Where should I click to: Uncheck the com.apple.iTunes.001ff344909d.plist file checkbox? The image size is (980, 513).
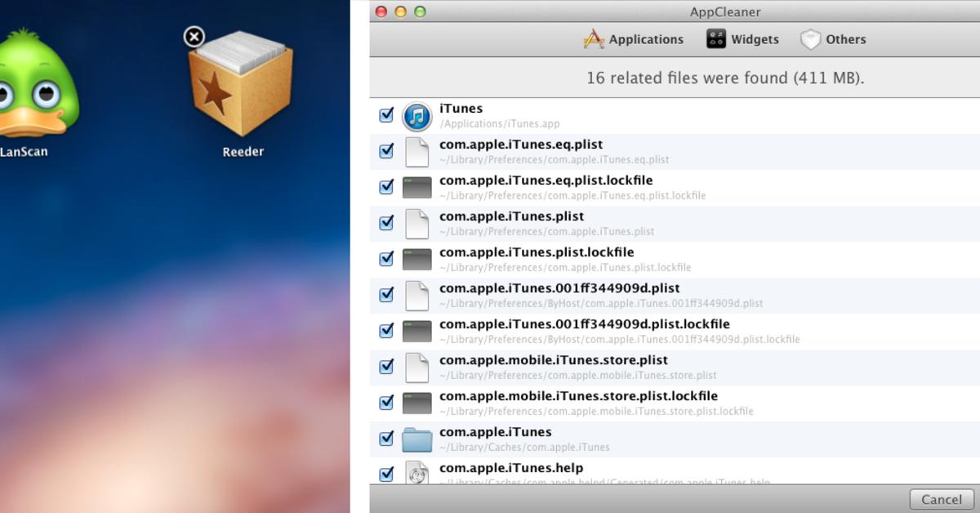tap(386, 295)
